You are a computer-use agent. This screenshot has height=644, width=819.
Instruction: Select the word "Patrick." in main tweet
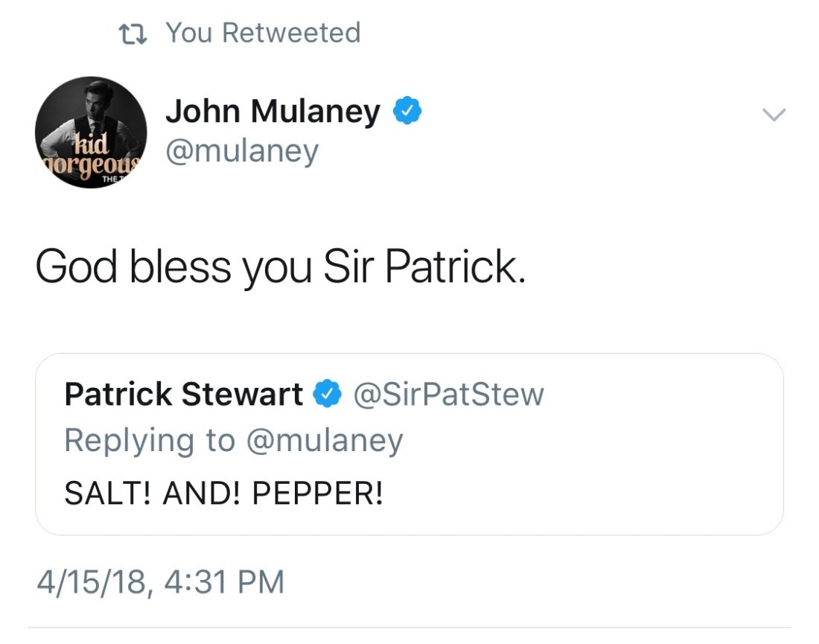click(x=455, y=268)
